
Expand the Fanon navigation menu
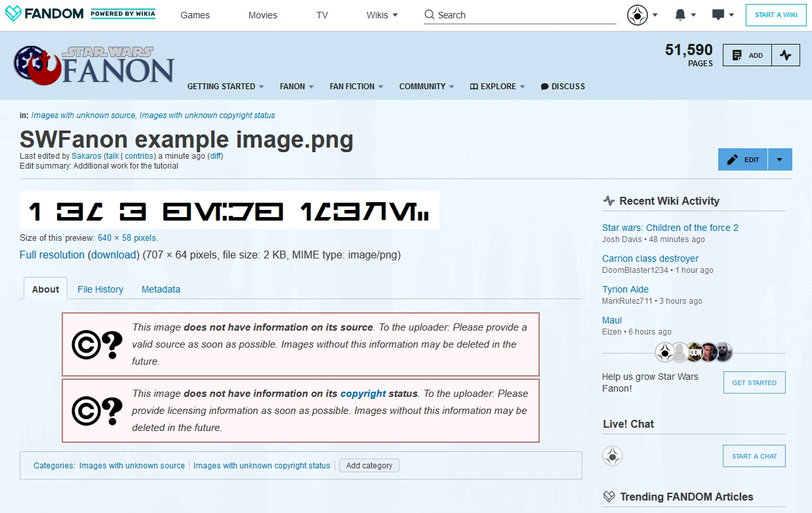[296, 86]
